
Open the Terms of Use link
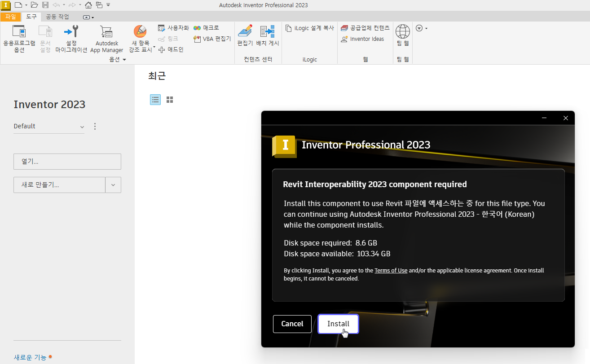(x=391, y=271)
